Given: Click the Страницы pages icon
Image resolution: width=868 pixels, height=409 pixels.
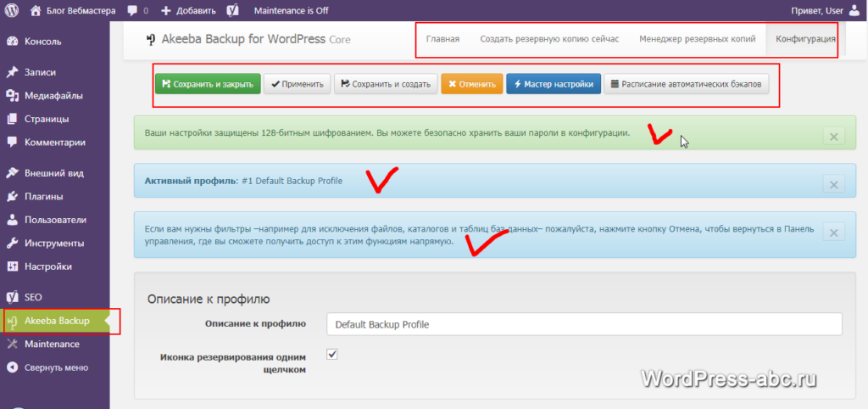Looking at the screenshot, I should tap(12, 119).
